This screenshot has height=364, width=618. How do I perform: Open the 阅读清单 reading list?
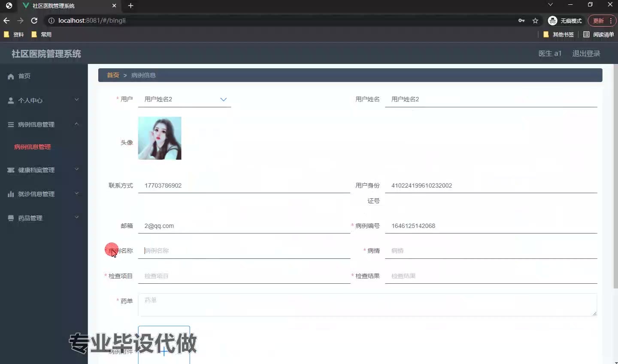[x=599, y=34]
